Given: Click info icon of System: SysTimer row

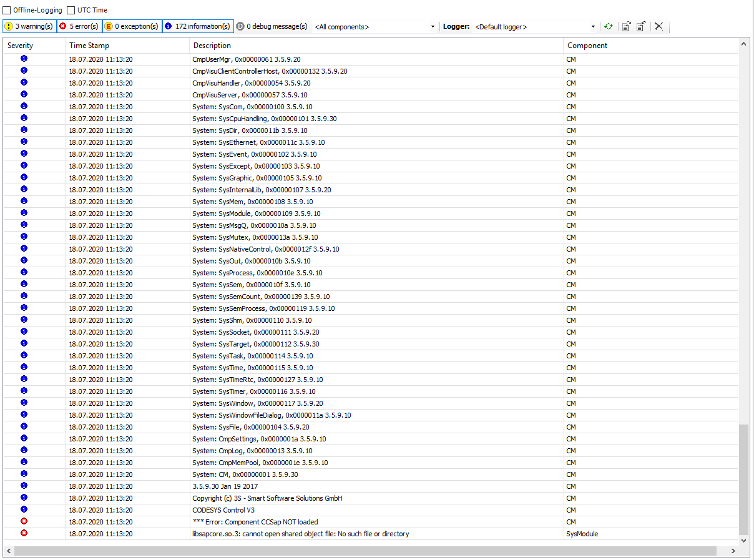Looking at the screenshot, I should (24, 391).
